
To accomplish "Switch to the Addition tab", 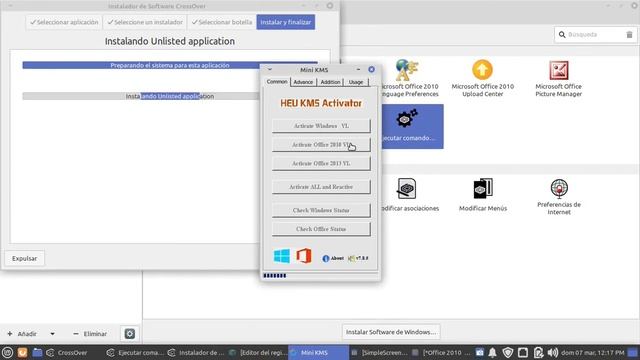I will [x=330, y=82].
